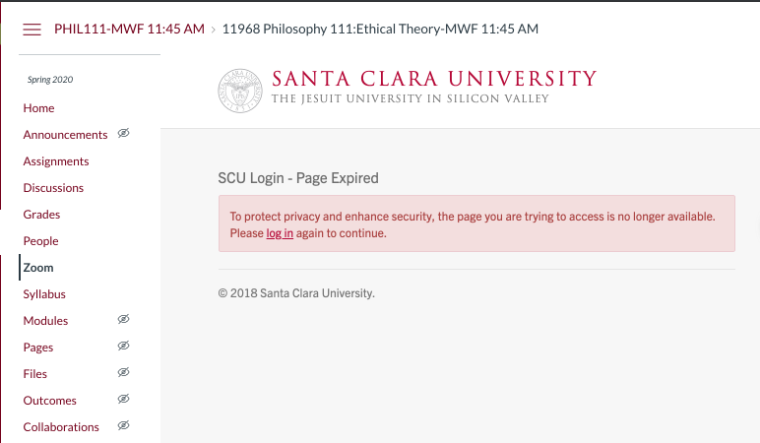760x443 pixels.
Task: Click the eye icon beside Announcements
Action: pyautogui.click(x=124, y=133)
